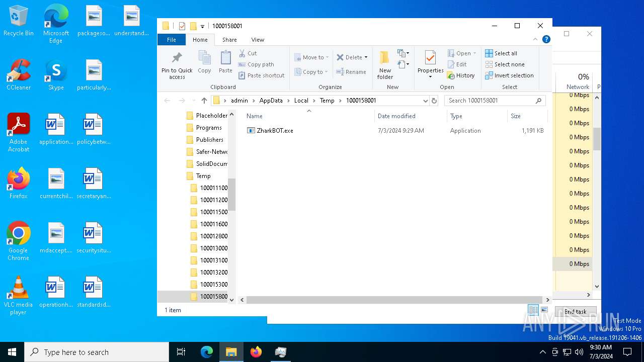Select Temp folder in navigation tree
This screenshot has height=362, width=644.
pyautogui.click(x=203, y=176)
